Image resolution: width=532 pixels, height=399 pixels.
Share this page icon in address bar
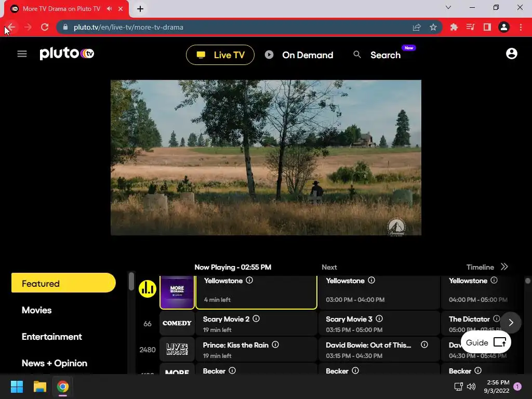point(417,27)
